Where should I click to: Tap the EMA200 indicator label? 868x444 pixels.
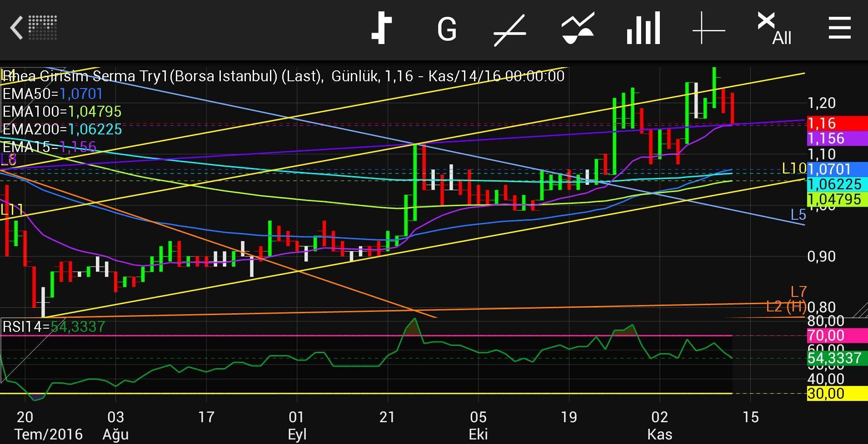(x=62, y=129)
